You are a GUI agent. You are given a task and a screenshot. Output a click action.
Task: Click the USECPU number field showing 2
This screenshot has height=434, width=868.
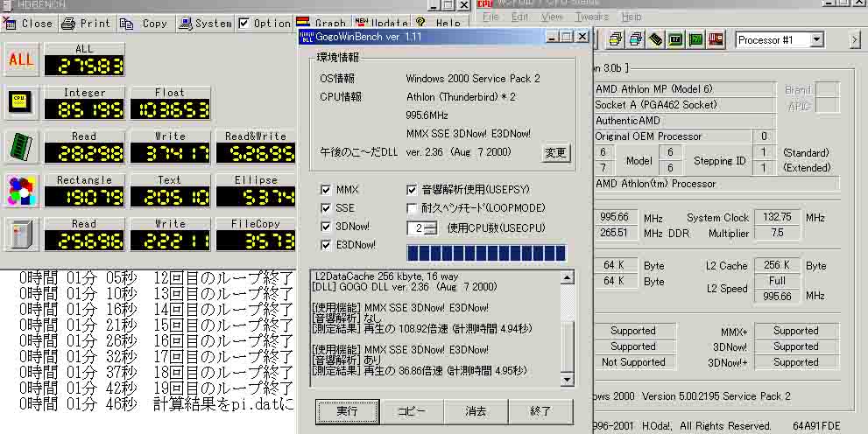[418, 227]
